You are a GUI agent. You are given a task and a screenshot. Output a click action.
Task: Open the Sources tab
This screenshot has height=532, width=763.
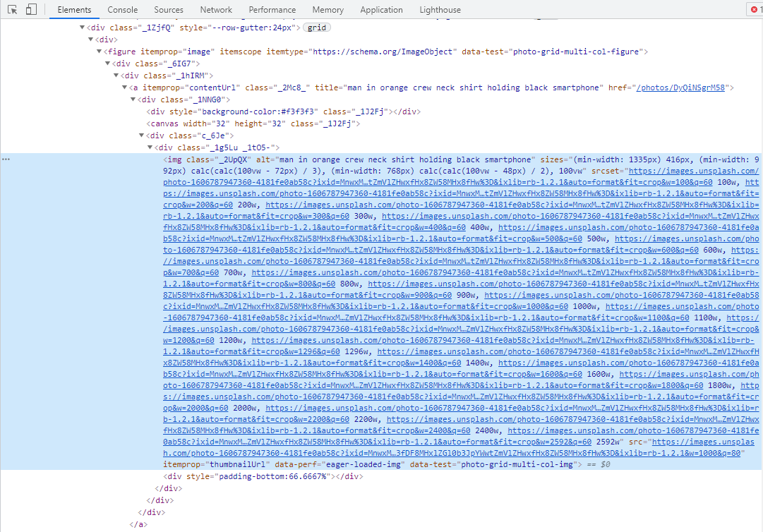pos(169,10)
